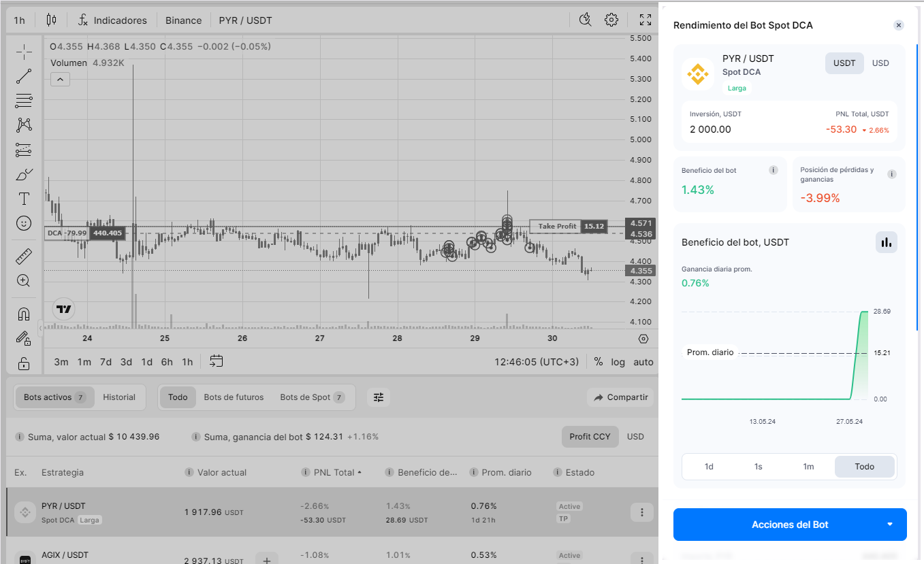Click the PYR / USDT symbol in chart toolbar
This screenshot has width=924, height=564.
click(245, 20)
